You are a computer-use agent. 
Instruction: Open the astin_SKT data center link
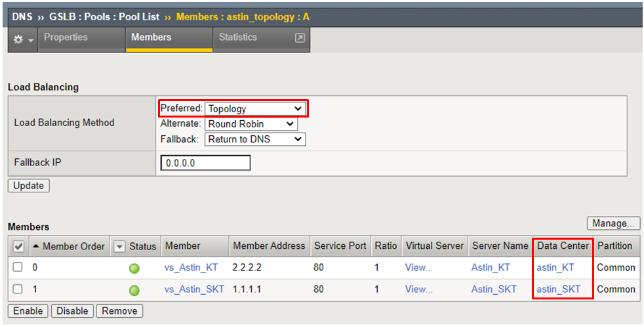(x=559, y=289)
